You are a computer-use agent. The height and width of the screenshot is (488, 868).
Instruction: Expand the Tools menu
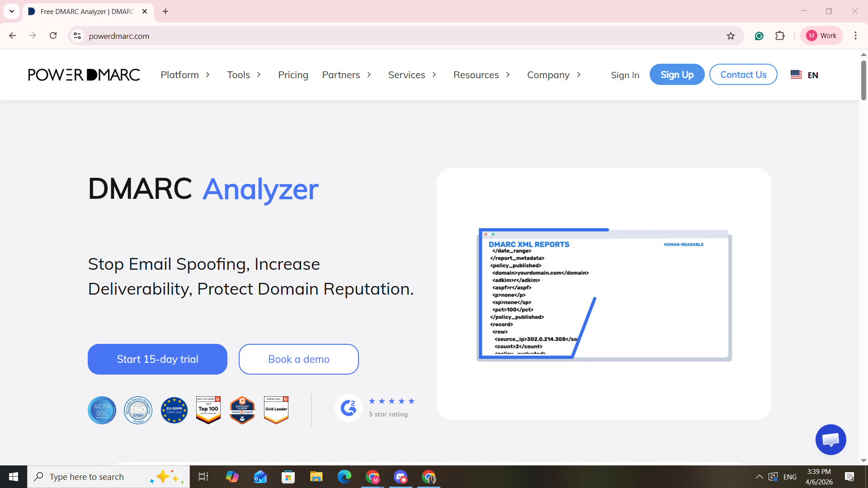coord(244,75)
